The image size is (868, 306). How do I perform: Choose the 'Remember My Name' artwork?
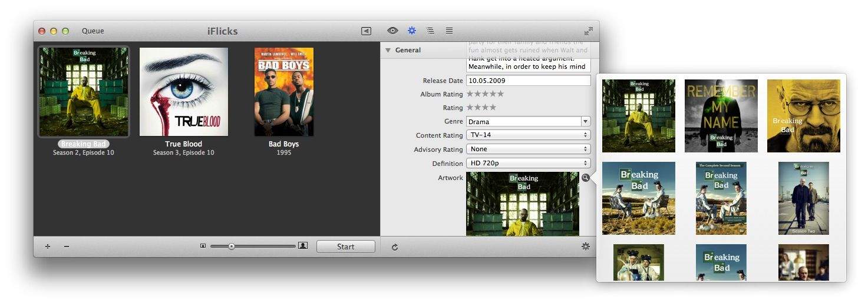coord(721,116)
